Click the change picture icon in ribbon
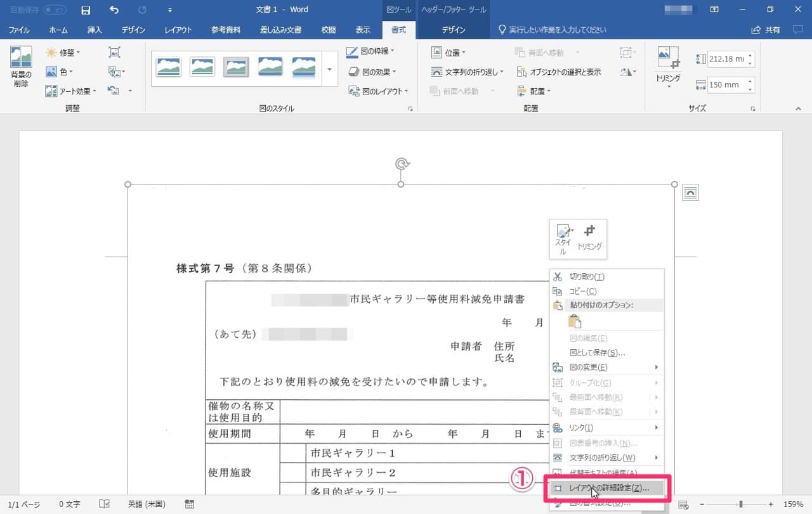 click(x=117, y=72)
